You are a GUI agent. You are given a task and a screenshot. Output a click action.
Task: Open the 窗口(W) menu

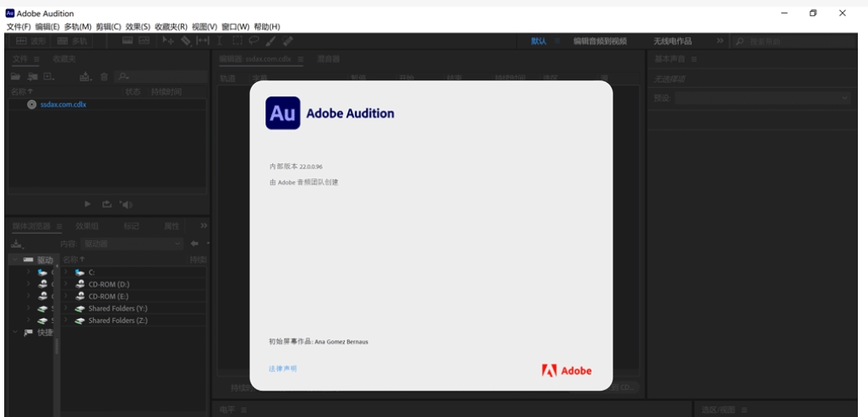pos(236,26)
